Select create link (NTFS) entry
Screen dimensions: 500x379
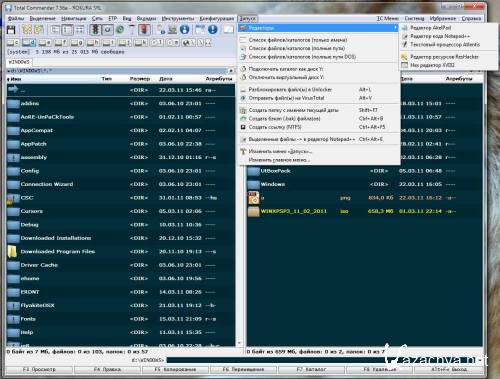(319, 127)
